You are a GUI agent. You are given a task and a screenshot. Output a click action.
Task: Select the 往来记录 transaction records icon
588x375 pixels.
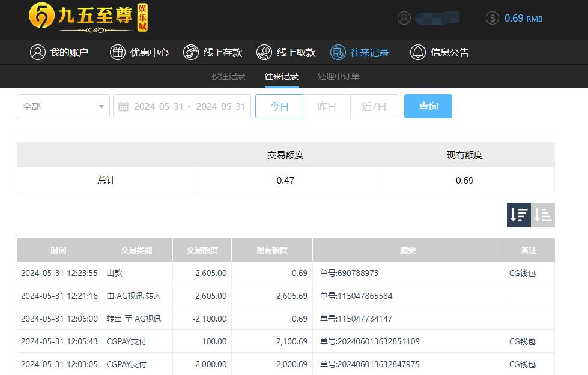click(x=338, y=52)
